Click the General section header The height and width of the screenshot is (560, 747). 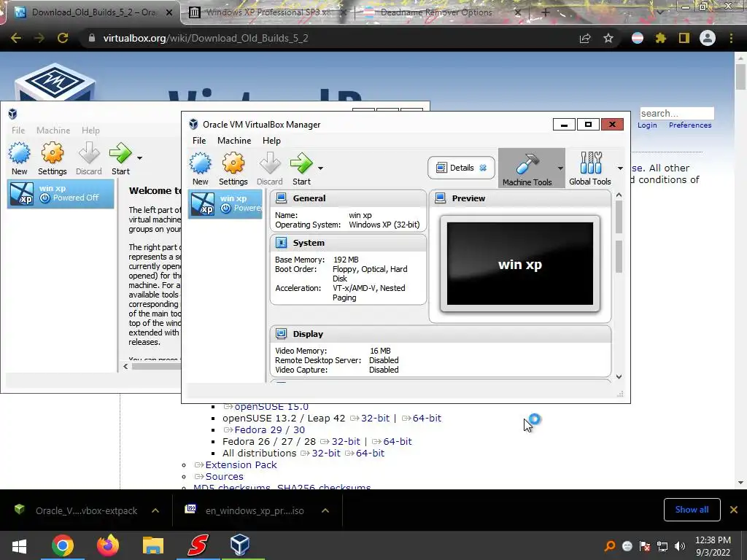(x=348, y=198)
